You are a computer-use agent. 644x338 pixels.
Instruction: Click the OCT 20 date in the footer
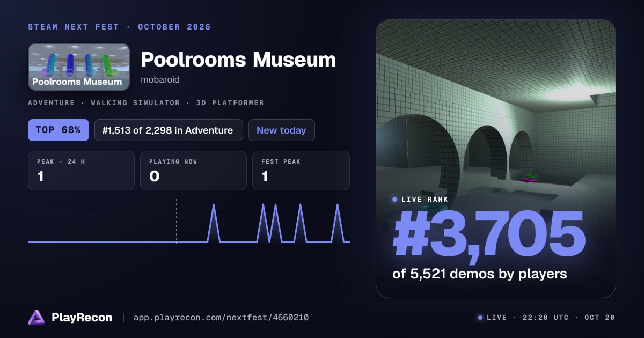599,318
